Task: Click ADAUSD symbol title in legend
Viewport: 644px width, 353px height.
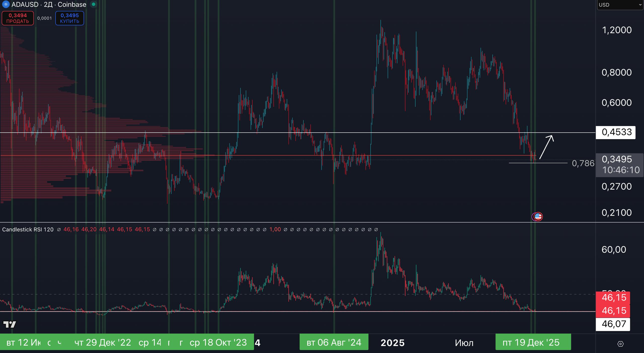Action: pos(25,5)
